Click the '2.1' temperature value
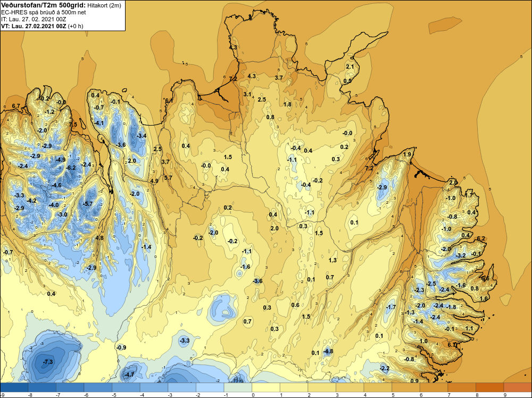The image size is (532, 398). coord(350,67)
